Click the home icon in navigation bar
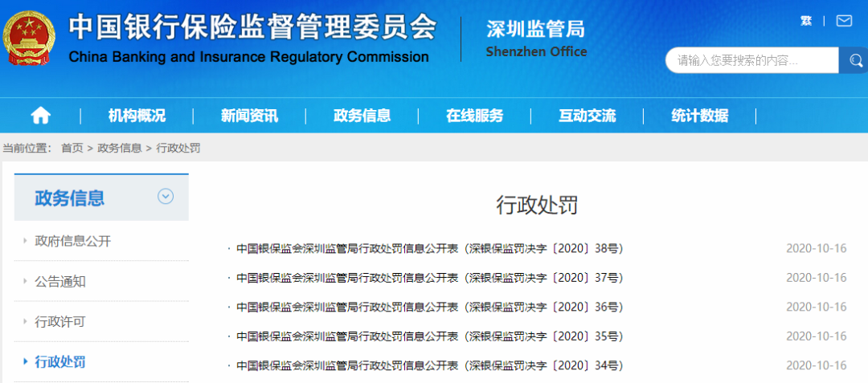The image size is (868, 383). tap(41, 116)
